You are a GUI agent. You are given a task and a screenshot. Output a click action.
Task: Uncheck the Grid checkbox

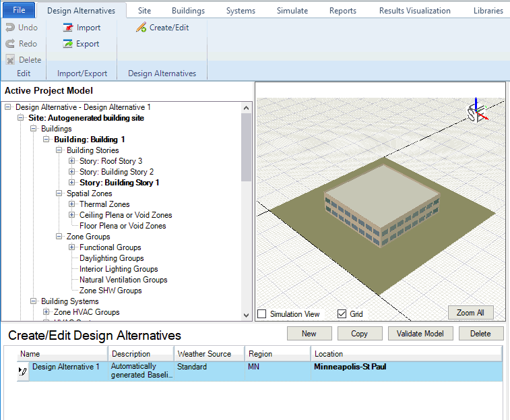(x=342, y=314)
